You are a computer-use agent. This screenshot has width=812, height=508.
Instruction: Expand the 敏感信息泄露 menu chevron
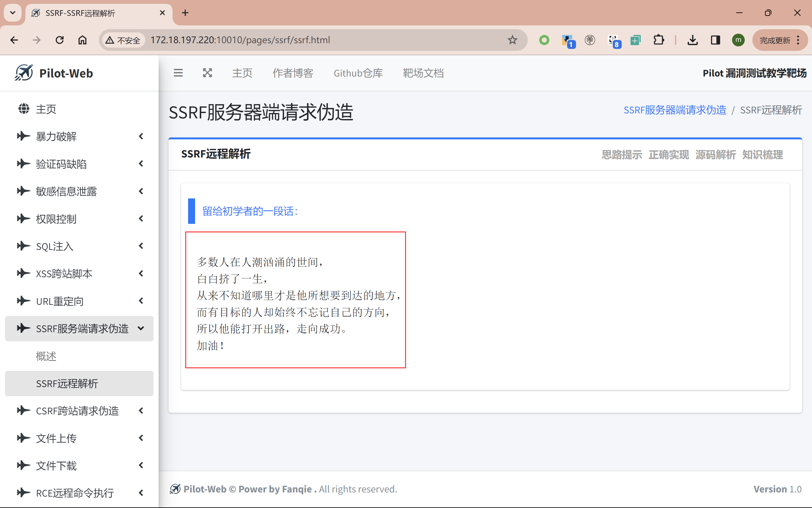pyautogui.click(x=141, y=191)
